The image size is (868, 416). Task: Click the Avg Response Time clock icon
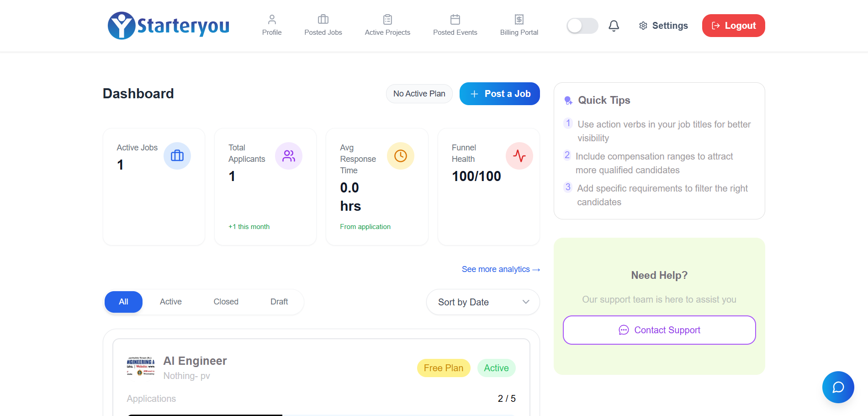(400, 156)
